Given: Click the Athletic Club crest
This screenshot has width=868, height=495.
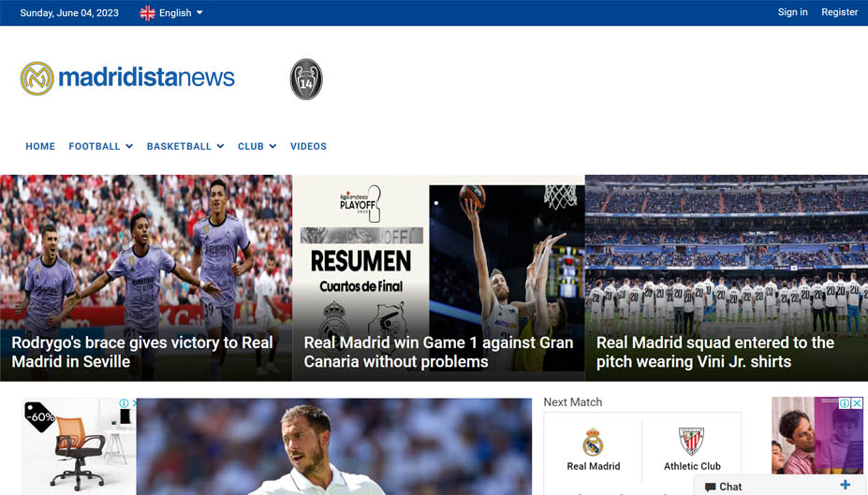Looking at the screenshot, I should (x=692, y=442).
